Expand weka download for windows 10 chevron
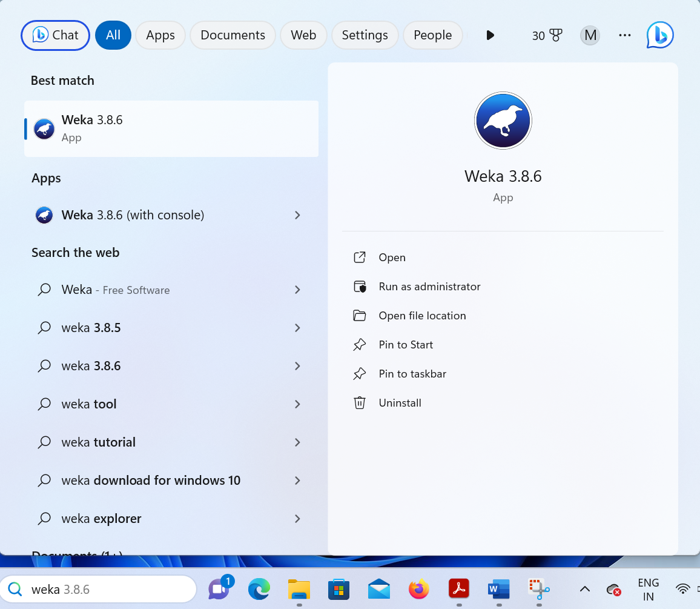The width and height of the screenshot is (700, 609). click(298, 481)
